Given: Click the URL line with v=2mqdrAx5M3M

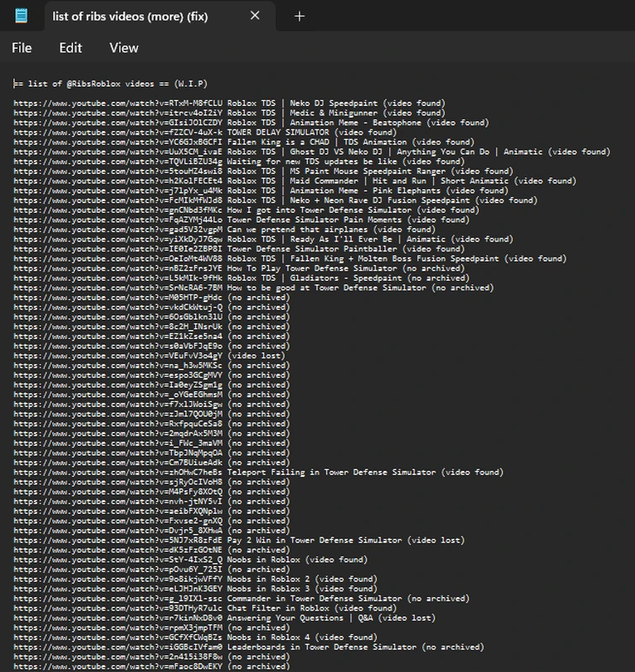Looking at the screenshot, I should click(151, 433).
